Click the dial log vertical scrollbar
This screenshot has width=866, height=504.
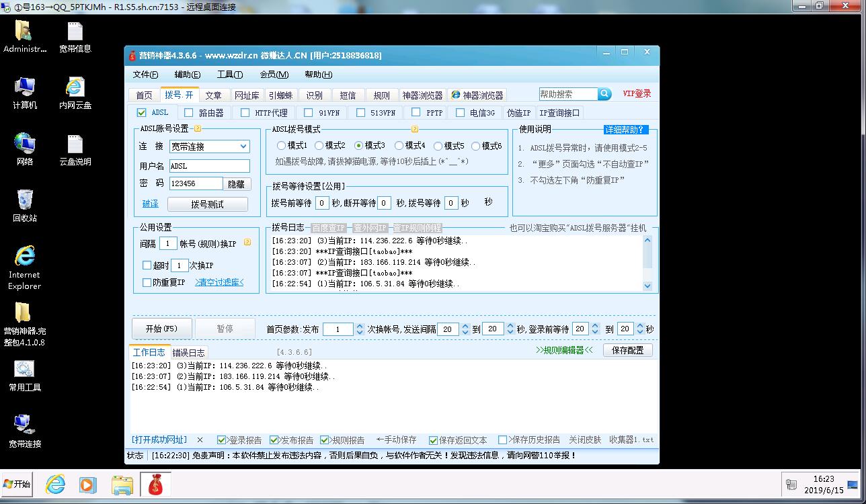[x=647, y=262]
